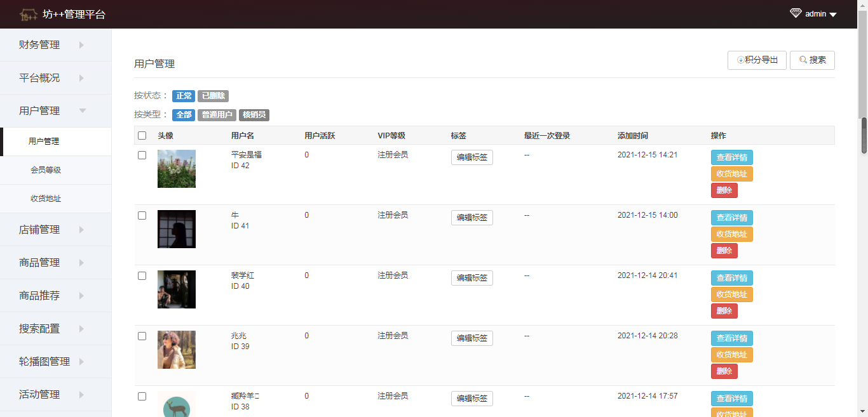Click the download icon on 积分导出 button
Viewport: 868px width, 417px height.
point(740,60)
